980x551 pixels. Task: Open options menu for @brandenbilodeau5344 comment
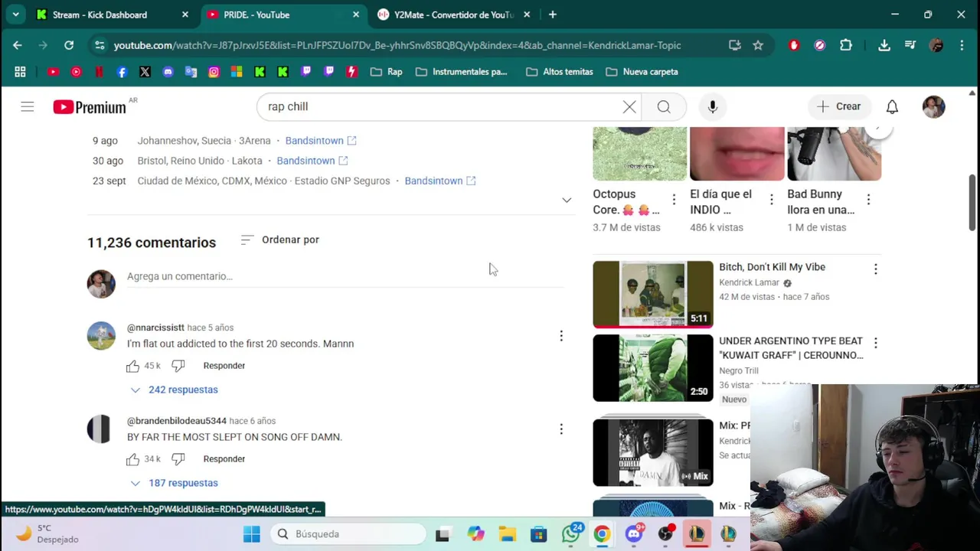(561, 429)
